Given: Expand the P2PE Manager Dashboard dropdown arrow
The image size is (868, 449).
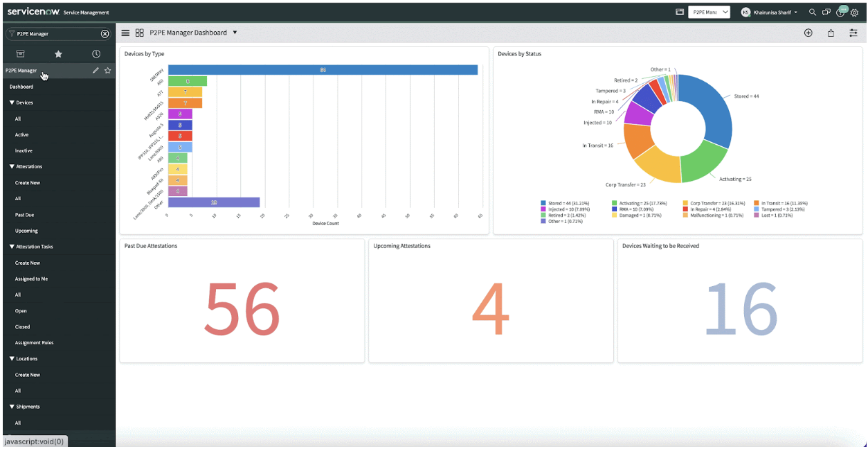Looking at the screenshot, I should tap(235, 33).
